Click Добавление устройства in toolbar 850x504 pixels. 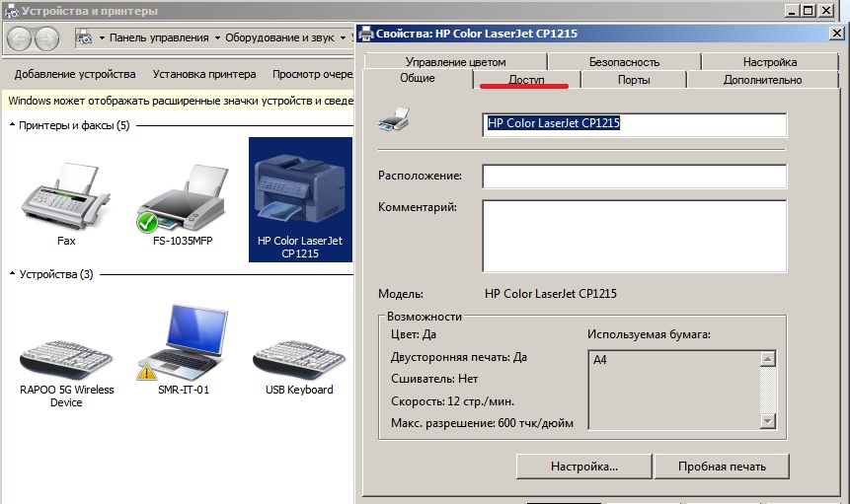click(x=75, y=74)
